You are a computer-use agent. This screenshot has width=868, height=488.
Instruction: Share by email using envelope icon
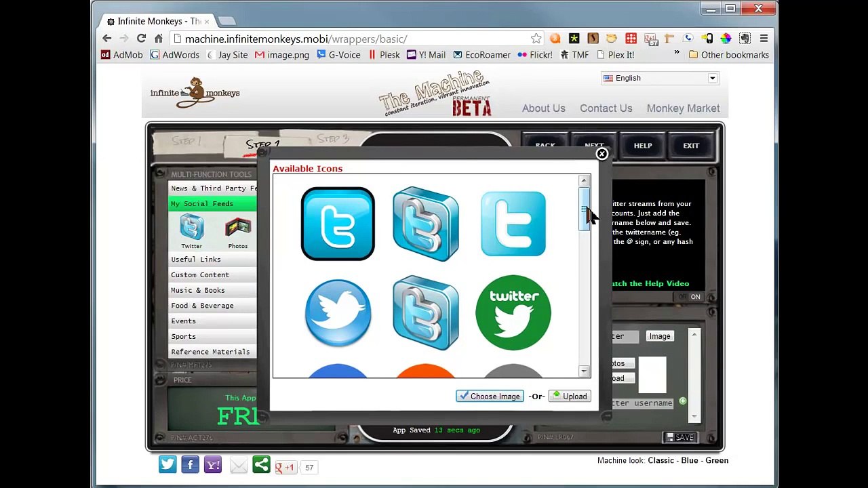[x=239, y=465]
